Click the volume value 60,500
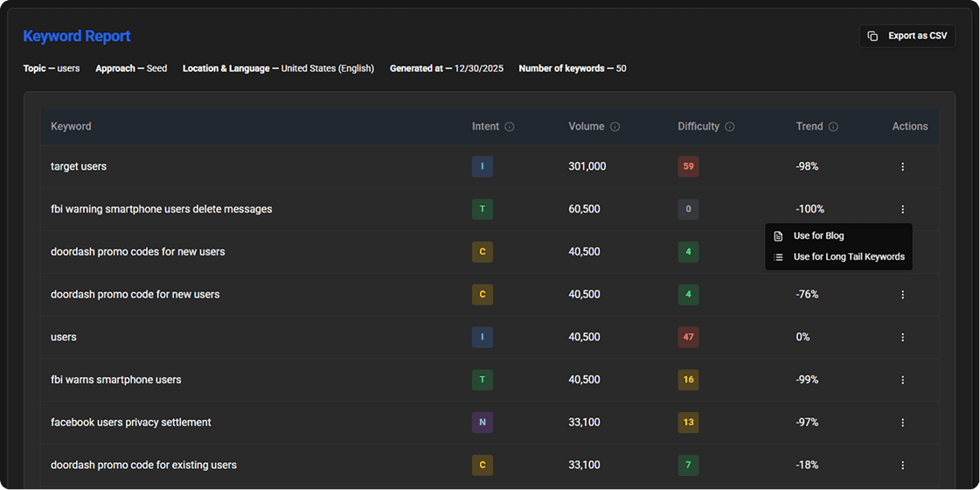Image resolution: width=980 pixels, height=490 pixels. coord(584,209)
